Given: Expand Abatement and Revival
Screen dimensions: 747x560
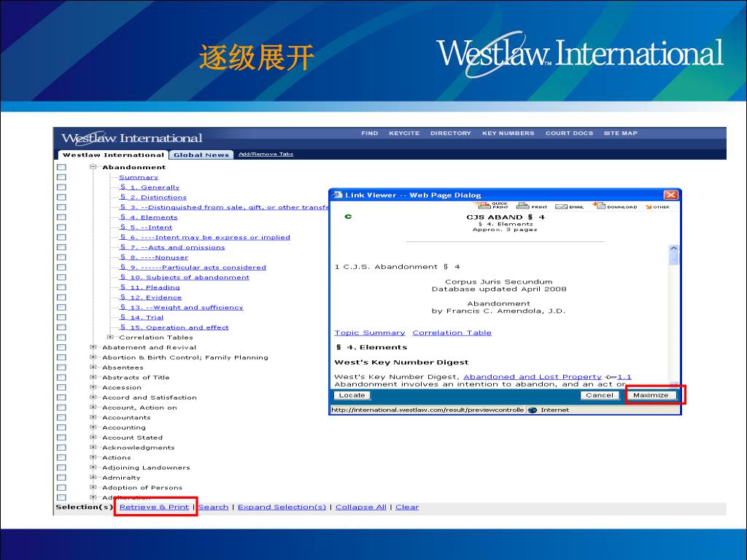Looking at the screenshot, I should [93, 347].
